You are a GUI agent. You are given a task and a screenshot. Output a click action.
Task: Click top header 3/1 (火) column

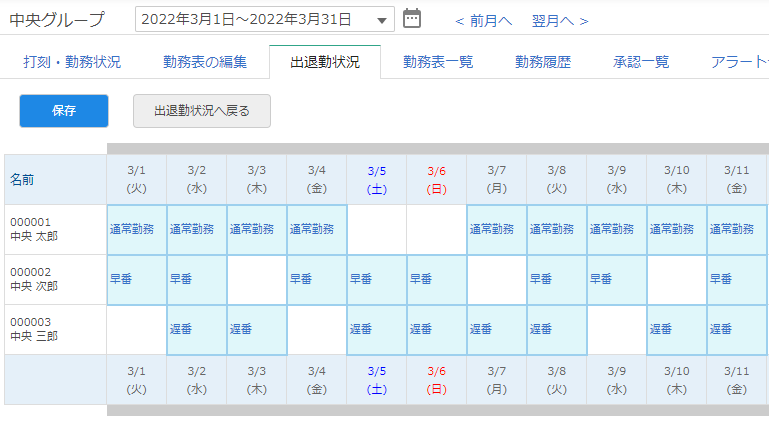click(x=137, y=180)
